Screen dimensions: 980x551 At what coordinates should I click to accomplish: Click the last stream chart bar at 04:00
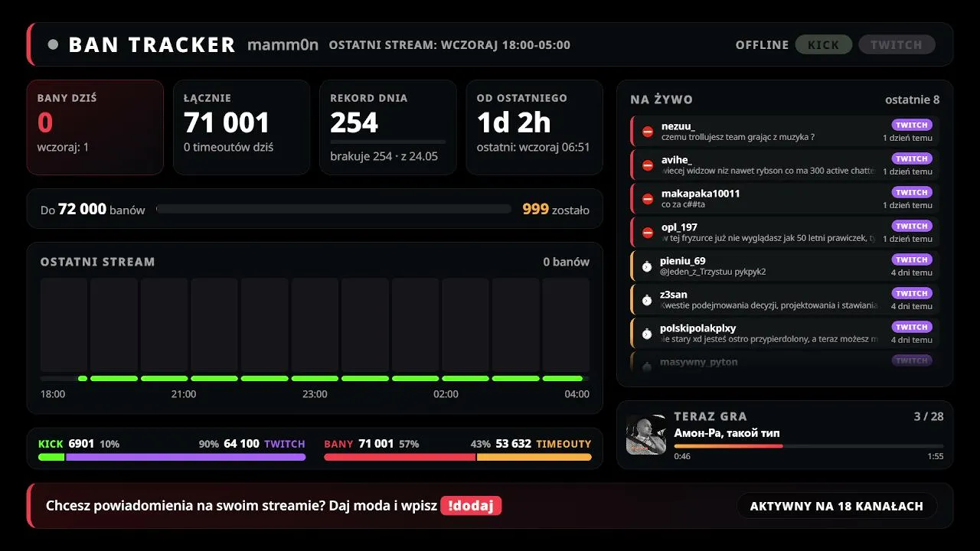click(x=566, y=325)
